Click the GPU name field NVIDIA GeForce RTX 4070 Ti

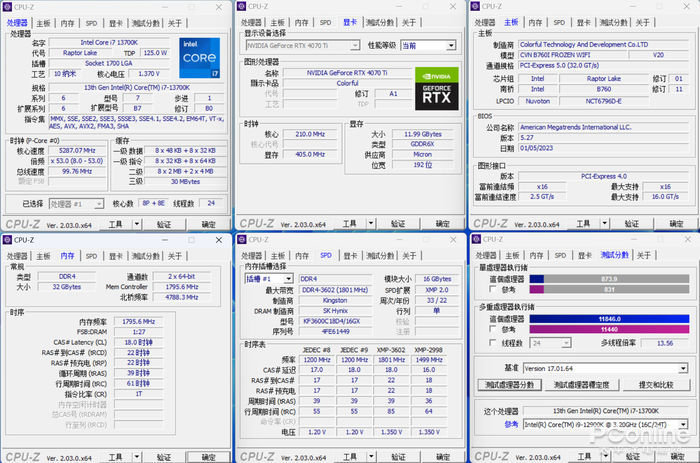click(347, 73)
